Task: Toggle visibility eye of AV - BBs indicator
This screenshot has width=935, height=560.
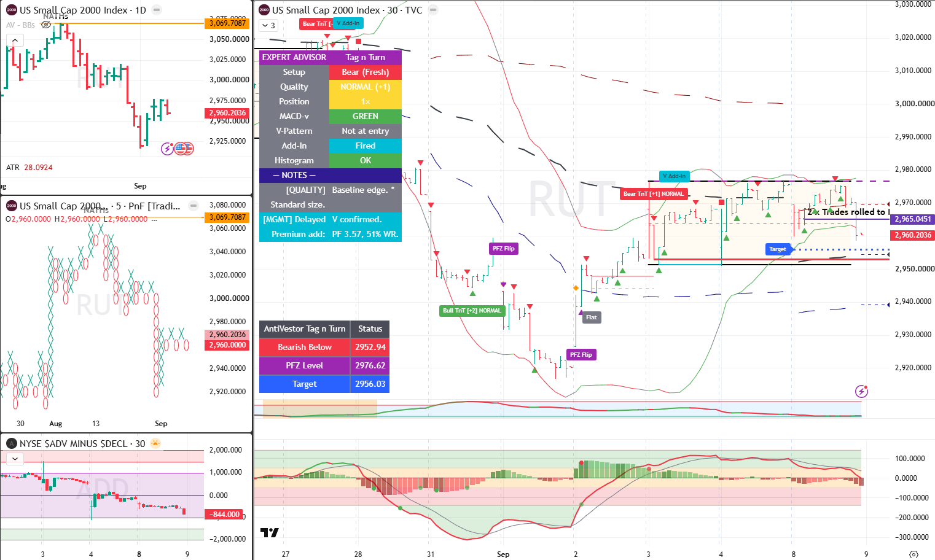Action: point(46,25)
